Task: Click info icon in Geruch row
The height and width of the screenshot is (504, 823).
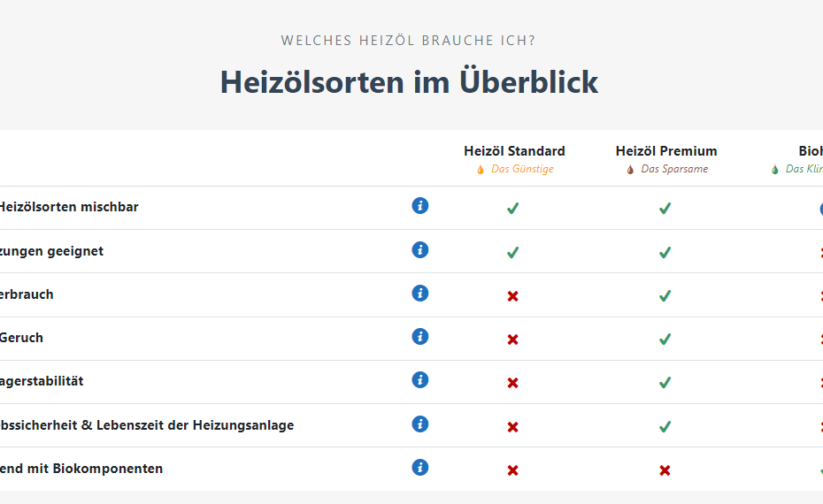Action: (x=419, y=337)
